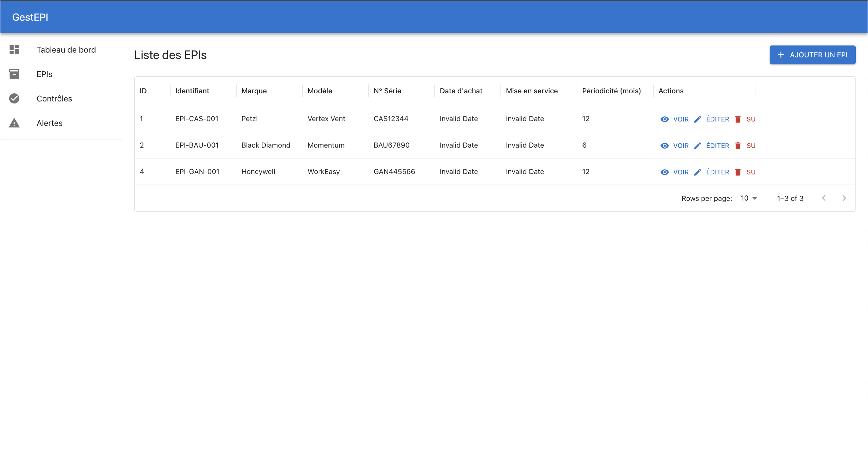Image resolution: width=868 pixels, height=454 pixels.
Task: Click the eye view icon for EPI-CAS-001
Action: coord(665,119)
